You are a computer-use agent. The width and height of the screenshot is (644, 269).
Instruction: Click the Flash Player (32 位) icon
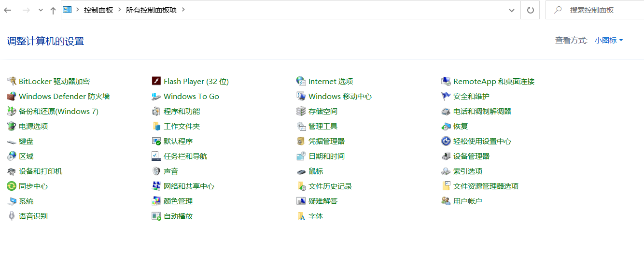(x=156, y=82)
